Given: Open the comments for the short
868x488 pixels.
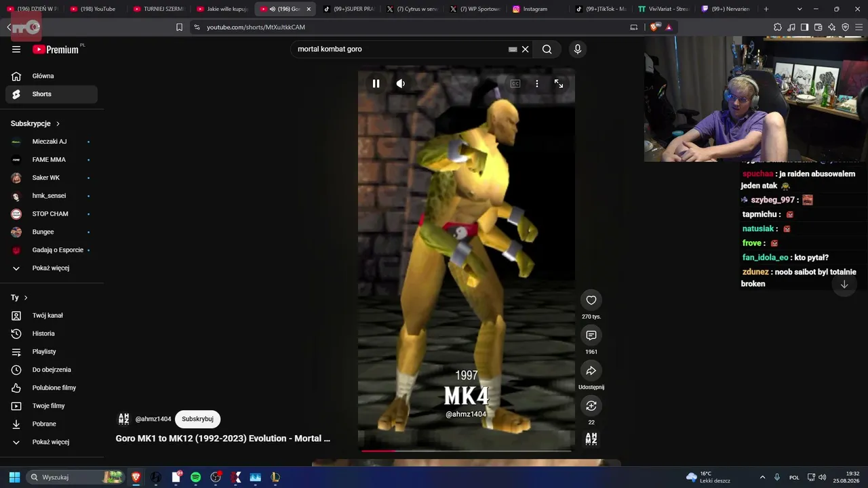Looking at the screenshot, I should coord(591,335).
